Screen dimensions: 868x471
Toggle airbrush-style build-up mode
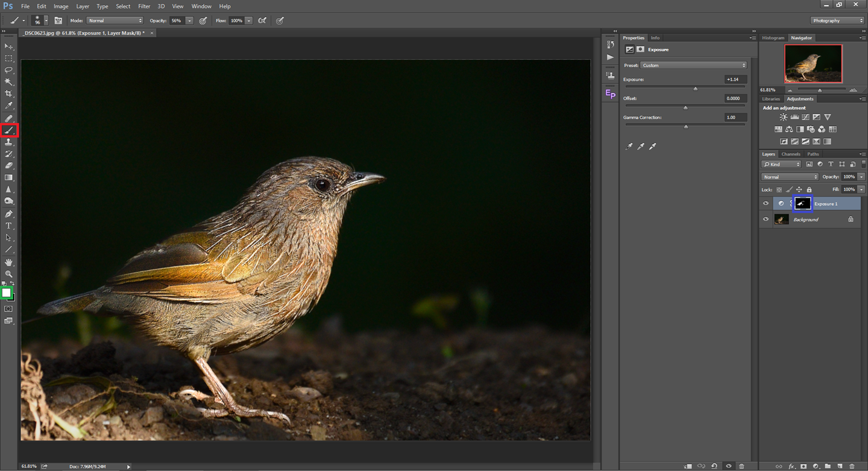262,21
